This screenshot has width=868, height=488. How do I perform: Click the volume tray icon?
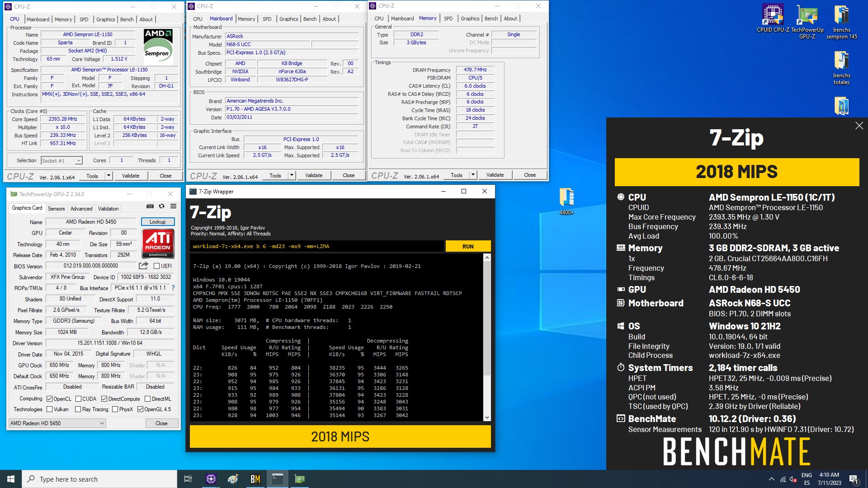[793, 479]
